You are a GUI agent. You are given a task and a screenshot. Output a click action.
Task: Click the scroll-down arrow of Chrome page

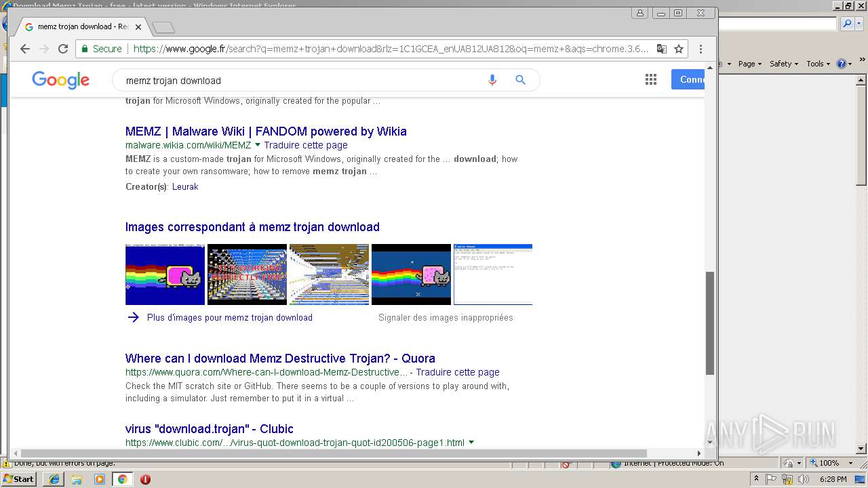click(x=710, y=442)
